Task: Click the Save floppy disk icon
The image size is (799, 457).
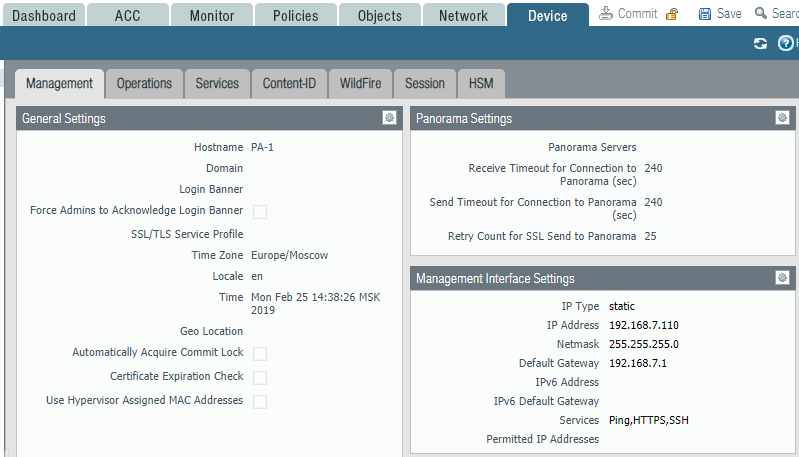Action: point(705,14)
